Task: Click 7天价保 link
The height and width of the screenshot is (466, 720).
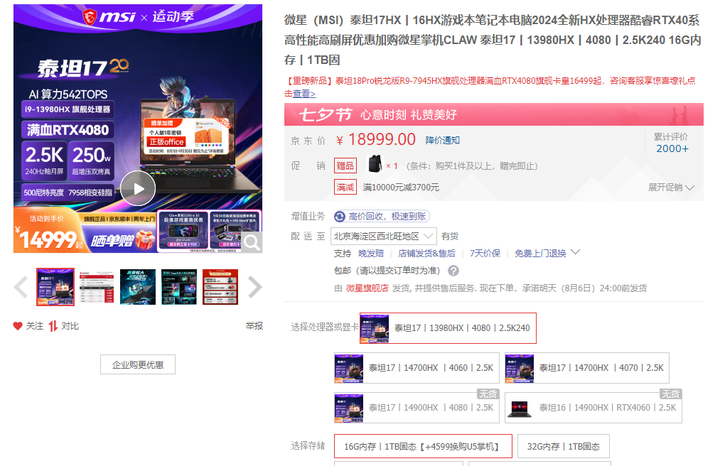Action: [x=485, y=253]
